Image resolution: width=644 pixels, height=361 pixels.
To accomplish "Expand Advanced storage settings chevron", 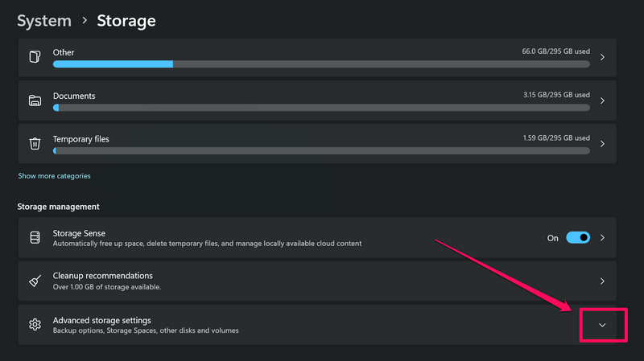I will (x=602, y=325).
